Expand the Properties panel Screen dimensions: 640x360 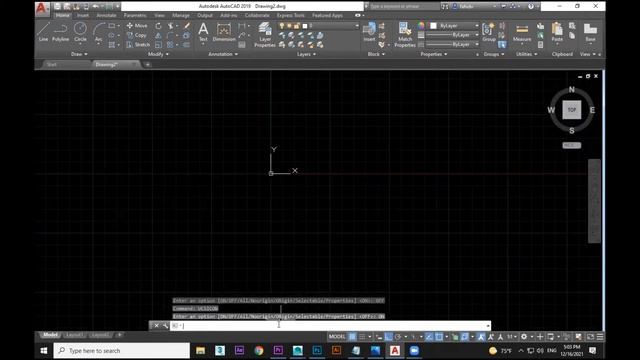433,54
